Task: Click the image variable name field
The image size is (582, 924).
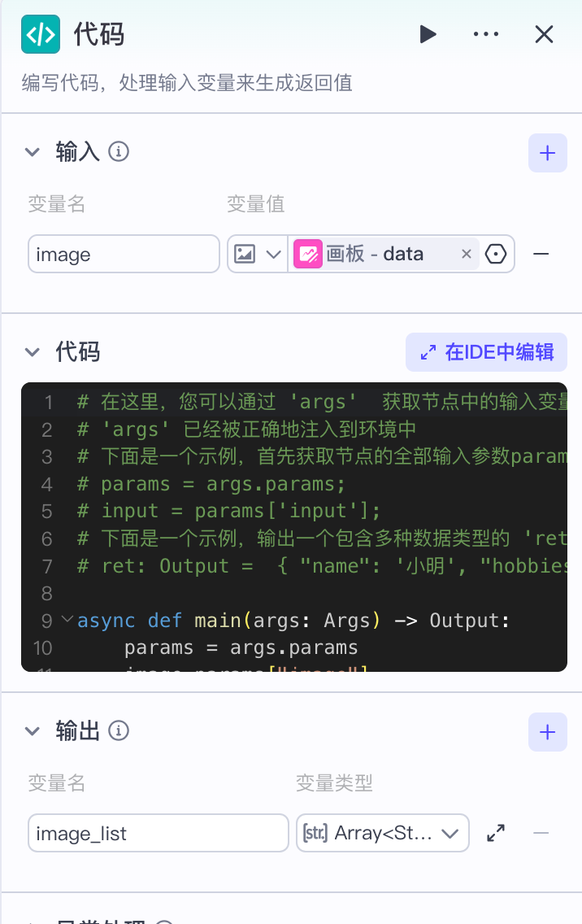Action: coord(122,254)
